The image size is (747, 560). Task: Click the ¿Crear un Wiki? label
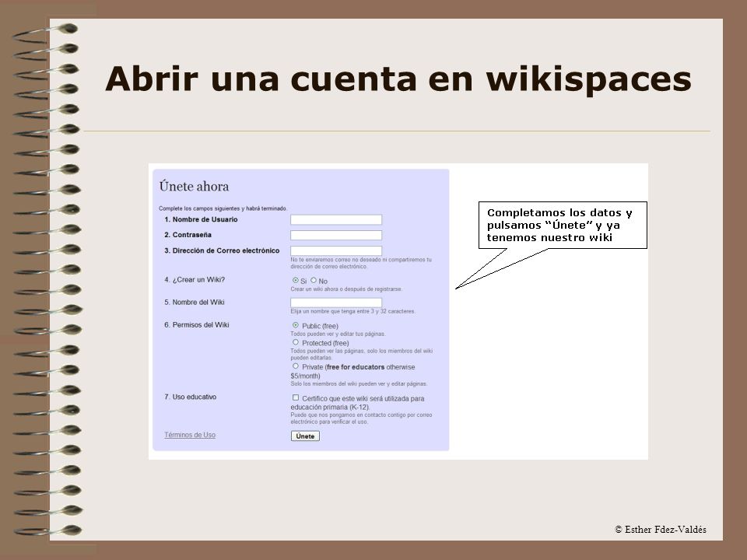tap(195, 279)
